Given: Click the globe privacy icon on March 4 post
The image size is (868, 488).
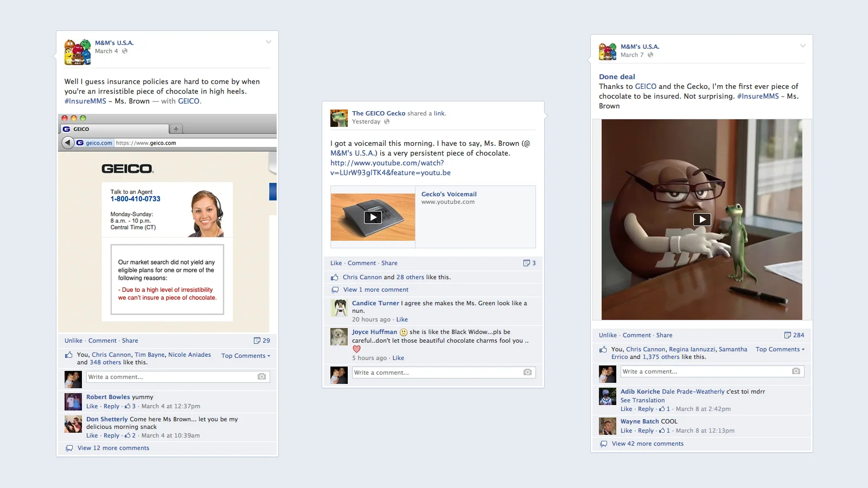Looking at the screenshot, I should coord(125,51).
